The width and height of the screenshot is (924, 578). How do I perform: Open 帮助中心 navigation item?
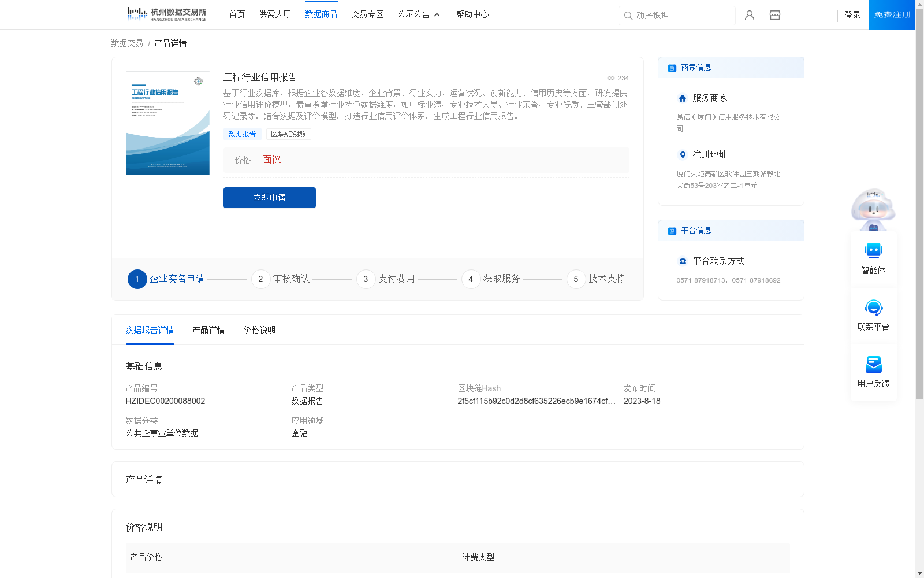pyautogui.click(x=472, y=14)
